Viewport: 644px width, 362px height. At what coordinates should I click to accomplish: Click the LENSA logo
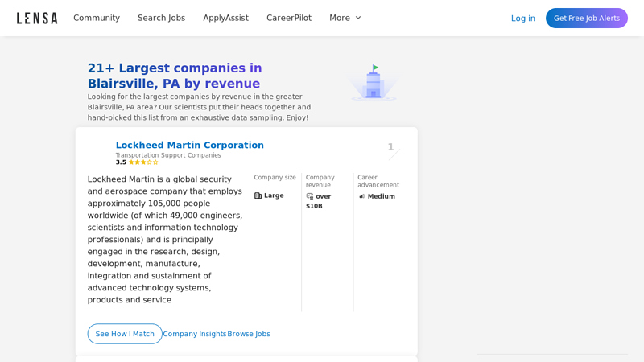click(37, 18)
